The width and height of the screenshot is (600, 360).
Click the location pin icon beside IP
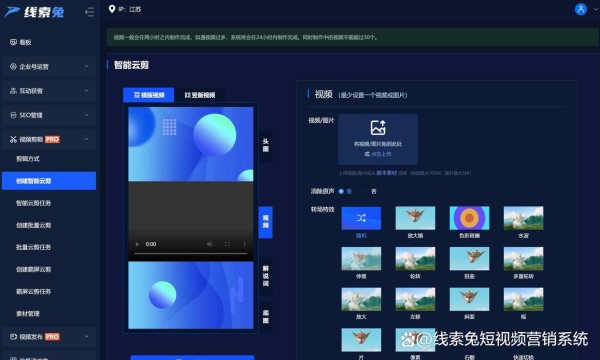point(112,9)
